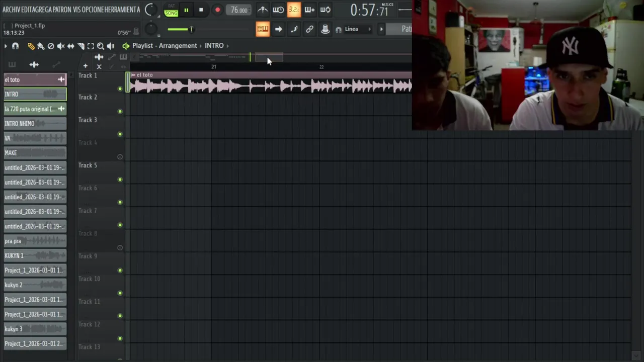Click the waveform icon on el toto picker item
Image resolution: width=644 pixels, height=362 pixels.
[61, 79]
